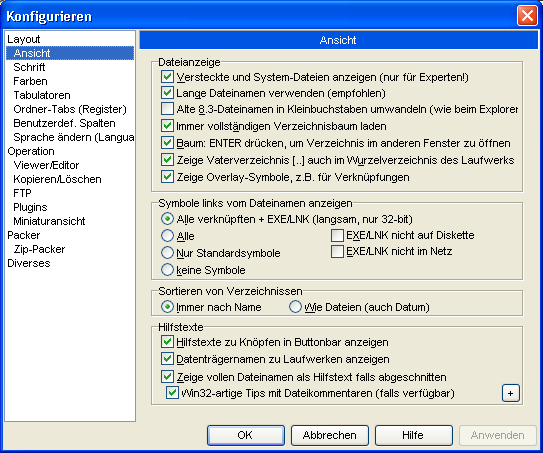Open Zip-Packer configuration page
543x453 pixels.
(39, 249)
